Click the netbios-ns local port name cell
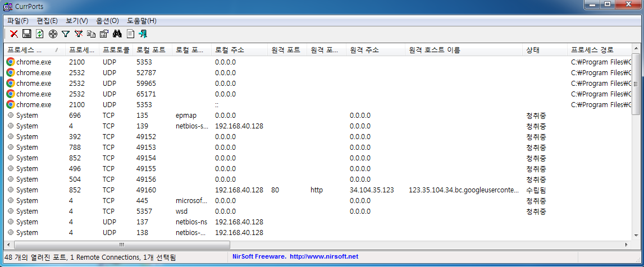Image resolution: width=644 pixels, height=267 pixels. (x=191, y=222)
